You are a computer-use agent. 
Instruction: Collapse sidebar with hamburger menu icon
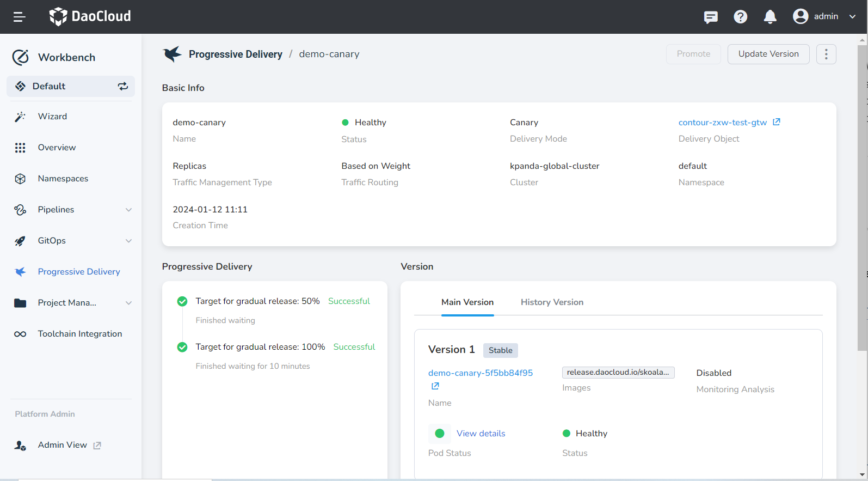coord(20,17)
